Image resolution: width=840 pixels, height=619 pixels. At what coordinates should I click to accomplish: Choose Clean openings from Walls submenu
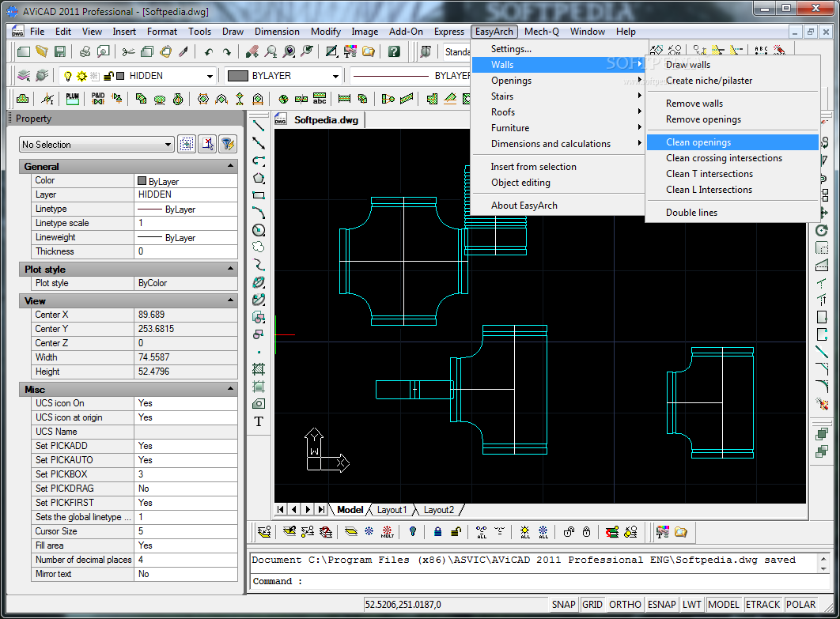(x=732, y=142)
